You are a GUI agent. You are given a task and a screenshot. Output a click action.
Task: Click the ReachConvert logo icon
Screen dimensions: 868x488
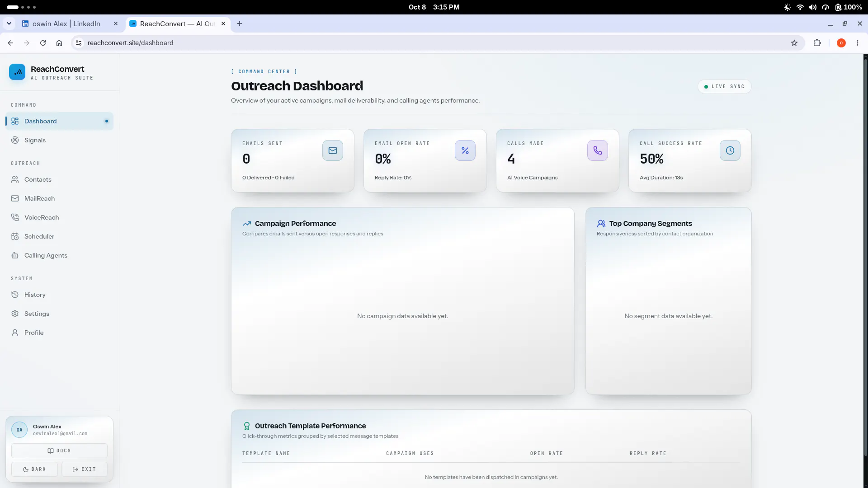(x=17, y=72)
